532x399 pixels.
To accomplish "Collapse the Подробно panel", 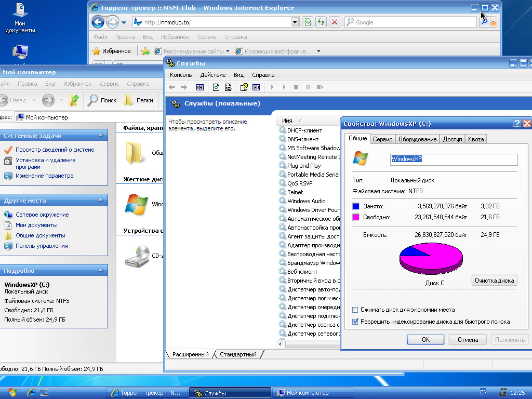I will [x=100, y=270].
